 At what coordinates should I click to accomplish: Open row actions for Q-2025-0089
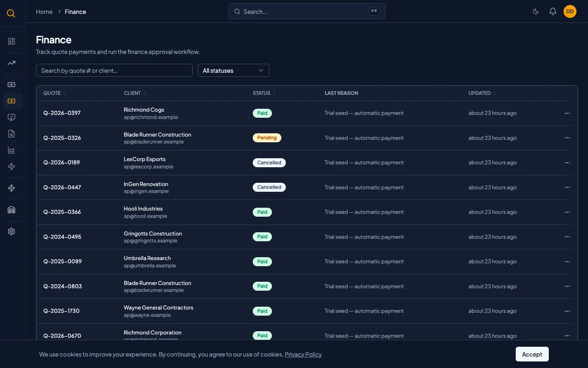coord(567,262)
